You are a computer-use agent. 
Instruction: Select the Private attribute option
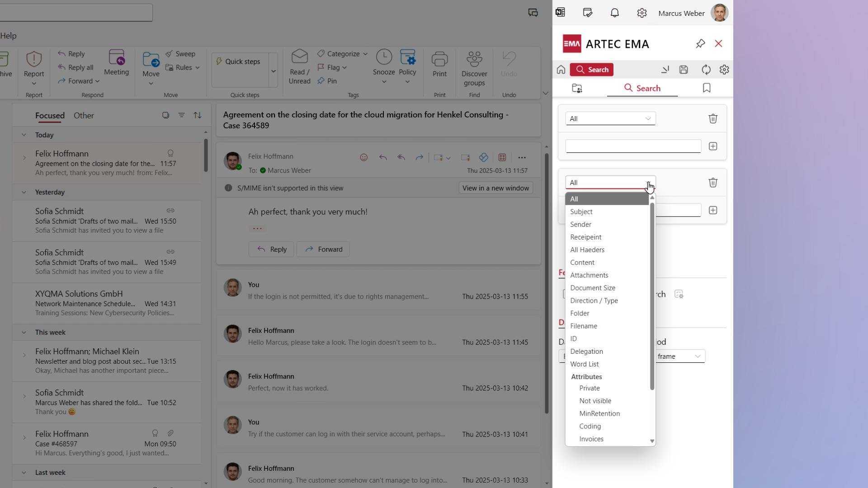click(590, 388)
